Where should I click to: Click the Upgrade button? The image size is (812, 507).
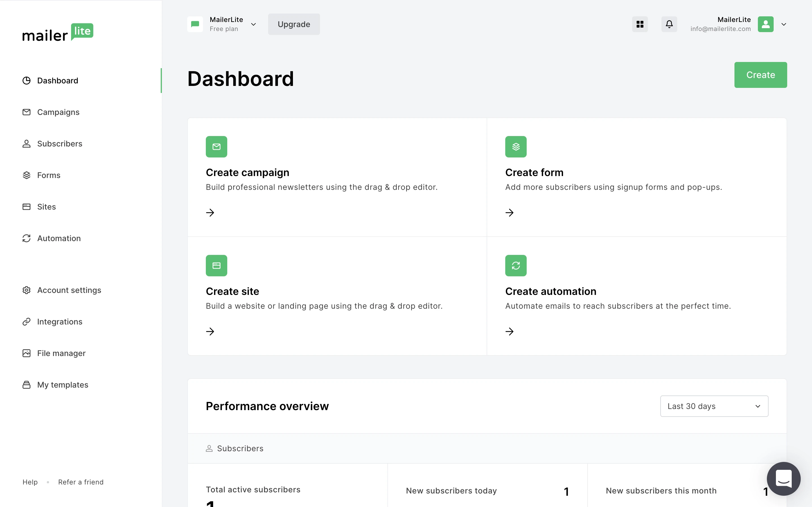click(x=294, y=24)
